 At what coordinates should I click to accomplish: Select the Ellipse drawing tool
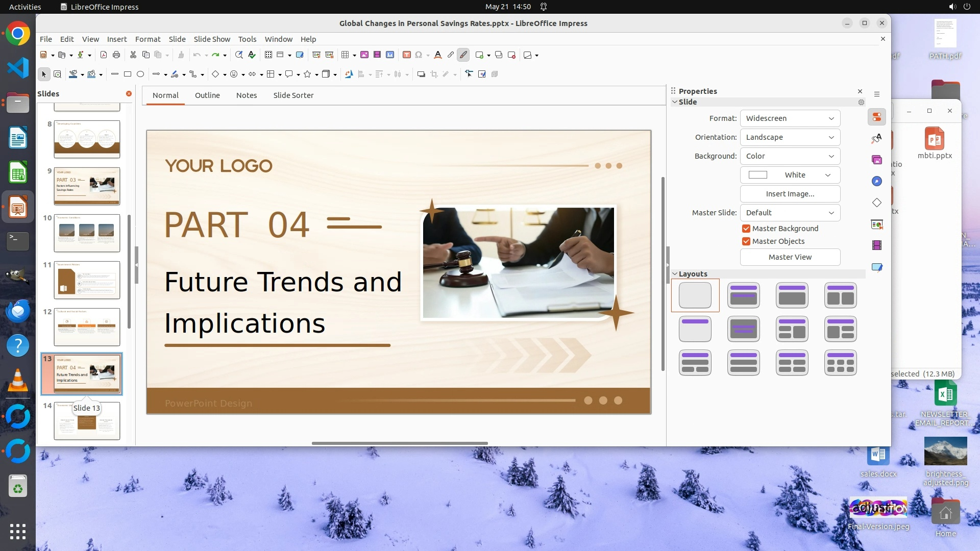point(140,74)
